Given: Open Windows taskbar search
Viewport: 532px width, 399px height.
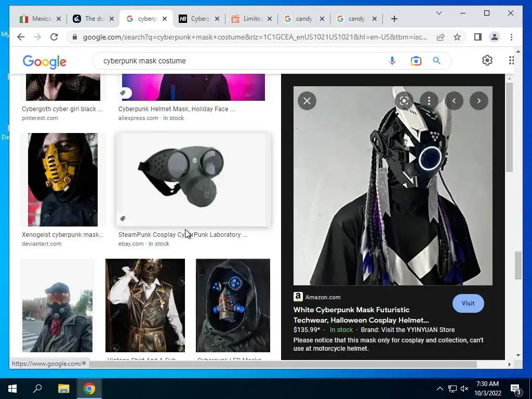Looking at the screenshot, I should (x=37, y=389).
